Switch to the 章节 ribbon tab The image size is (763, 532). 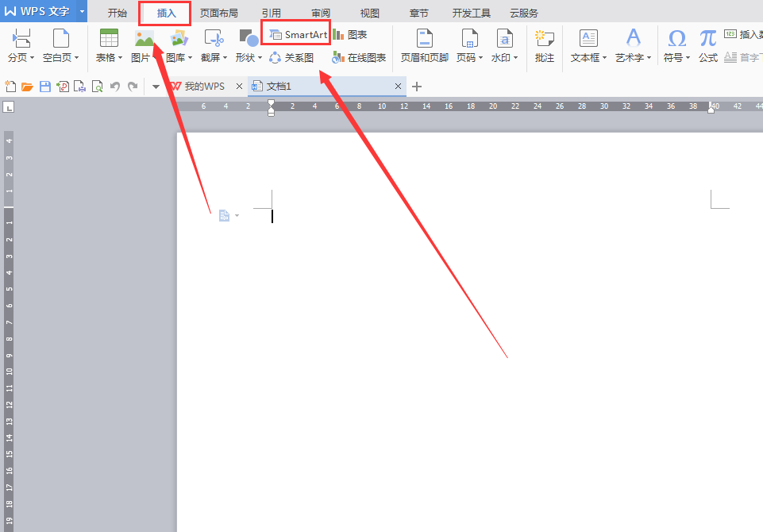tap(419, 13)
